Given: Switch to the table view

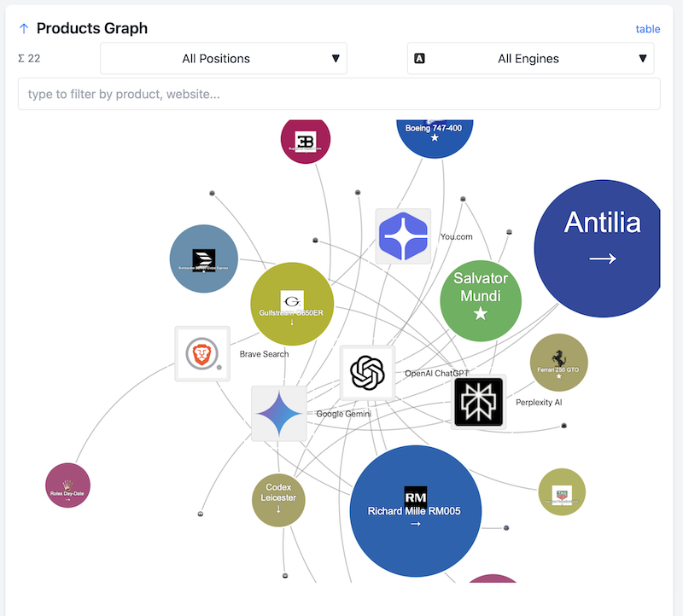Looking at the screenshot, I should pyautogui.click(x=647, y=28).
